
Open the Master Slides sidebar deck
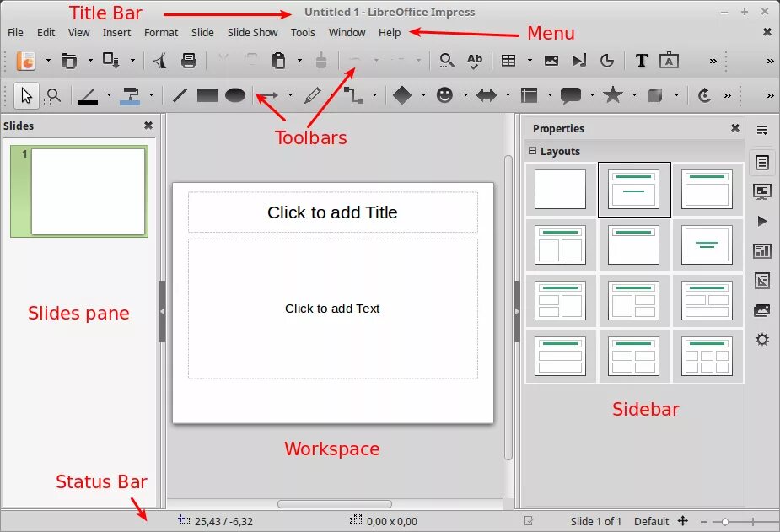pyautogui.click(x=762, y=250)
